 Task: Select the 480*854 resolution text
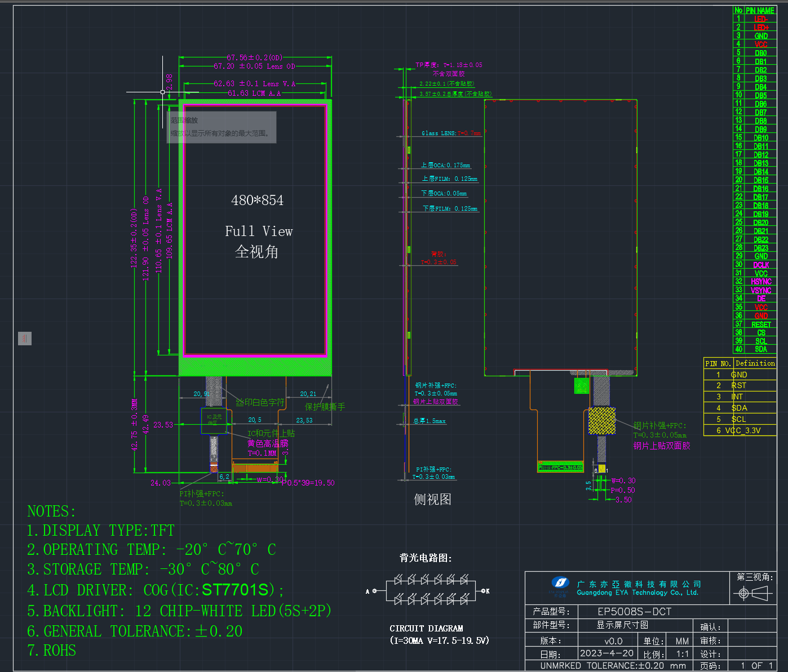coord(257,200)
